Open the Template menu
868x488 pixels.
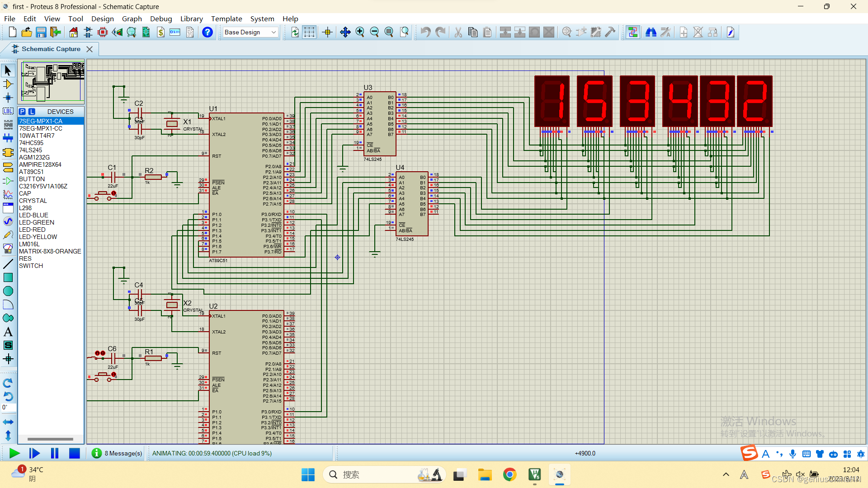(226, 19)
